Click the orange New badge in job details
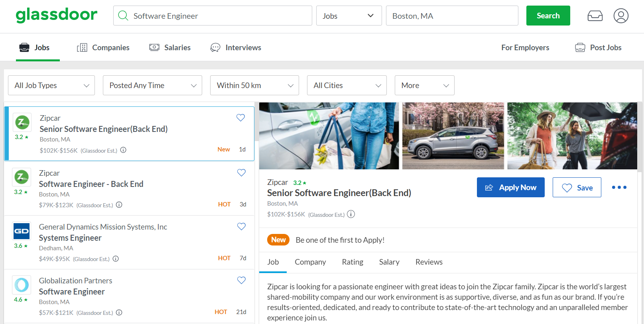644x324 pixels. point(278,240)
